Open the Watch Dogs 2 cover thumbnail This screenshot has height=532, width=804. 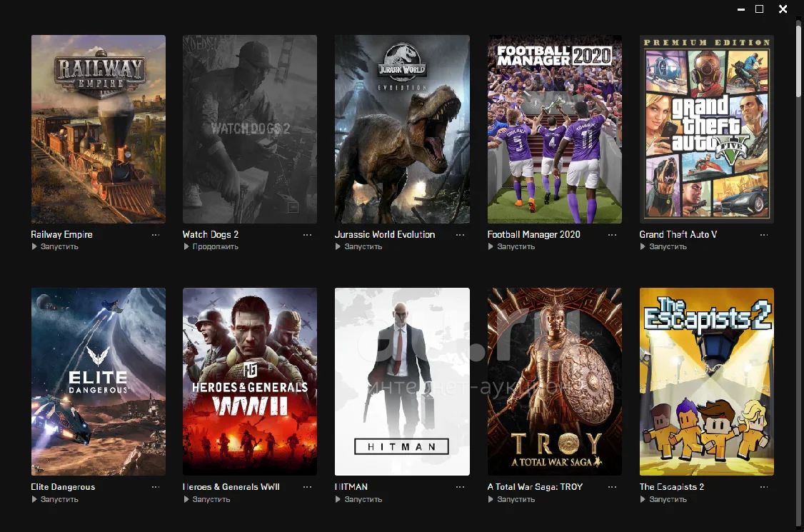pos(250,129)
